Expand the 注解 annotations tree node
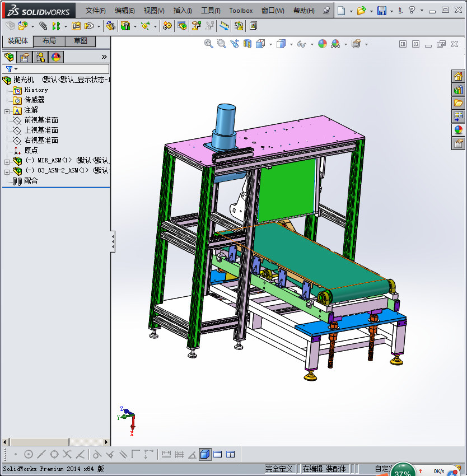 coord(7,111)
